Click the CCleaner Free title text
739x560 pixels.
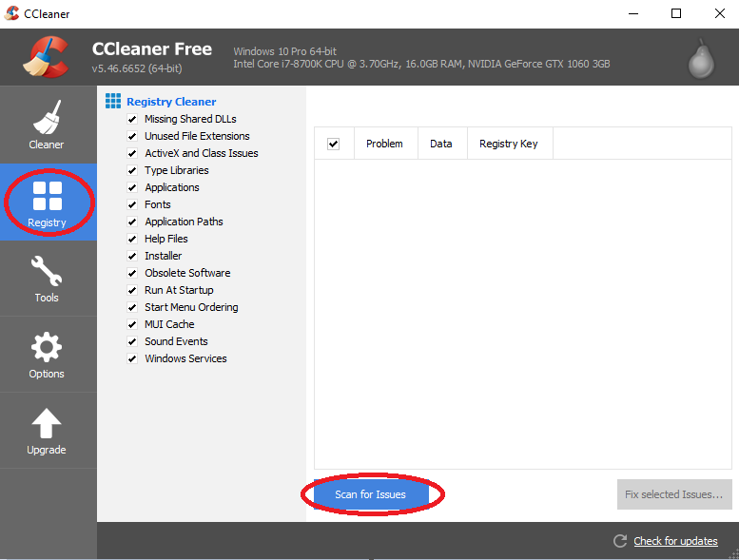[152, 49]
